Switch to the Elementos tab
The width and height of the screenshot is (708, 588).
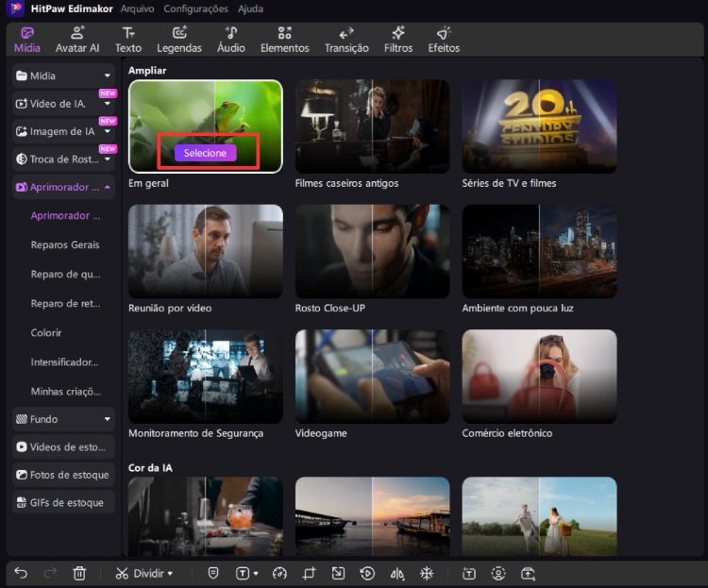click(x=285, y=40)
